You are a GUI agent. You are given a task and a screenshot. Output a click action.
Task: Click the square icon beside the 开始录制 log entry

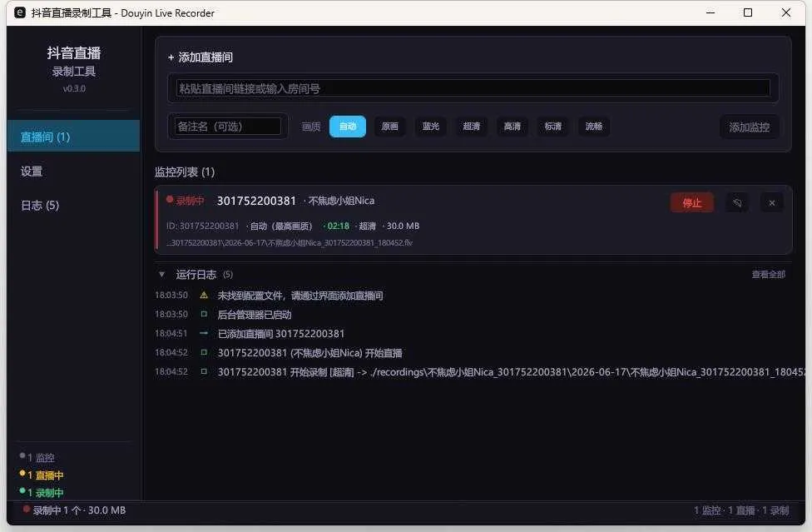pos(204,371)
